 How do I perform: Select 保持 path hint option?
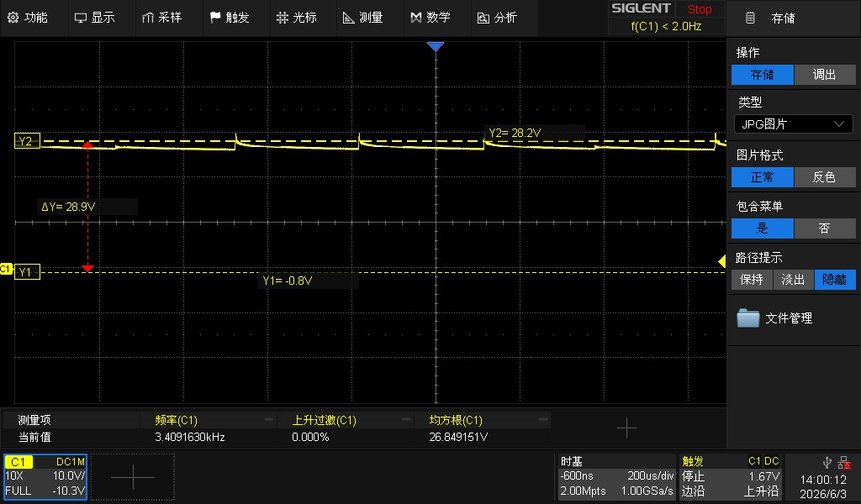pos(751,280)
